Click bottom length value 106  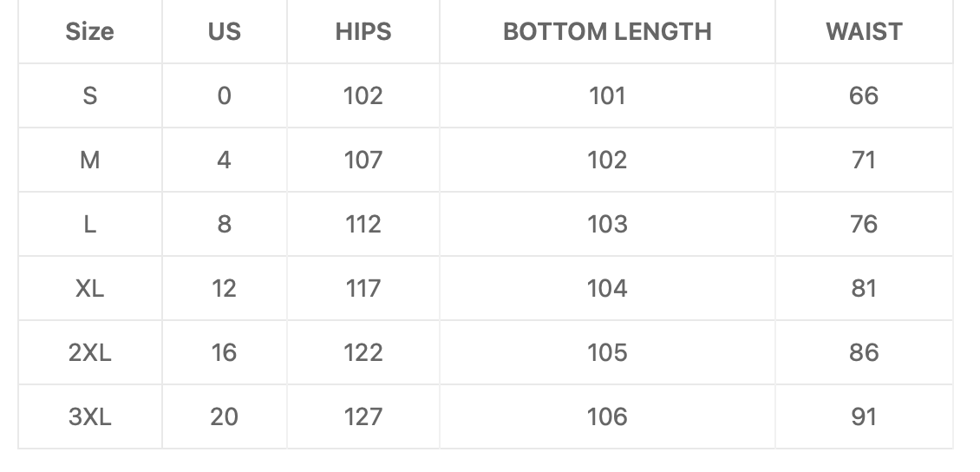pos(607,416)
